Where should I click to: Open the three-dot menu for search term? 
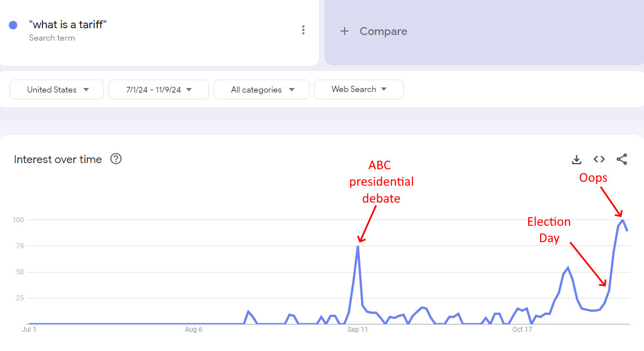(303, 30)
